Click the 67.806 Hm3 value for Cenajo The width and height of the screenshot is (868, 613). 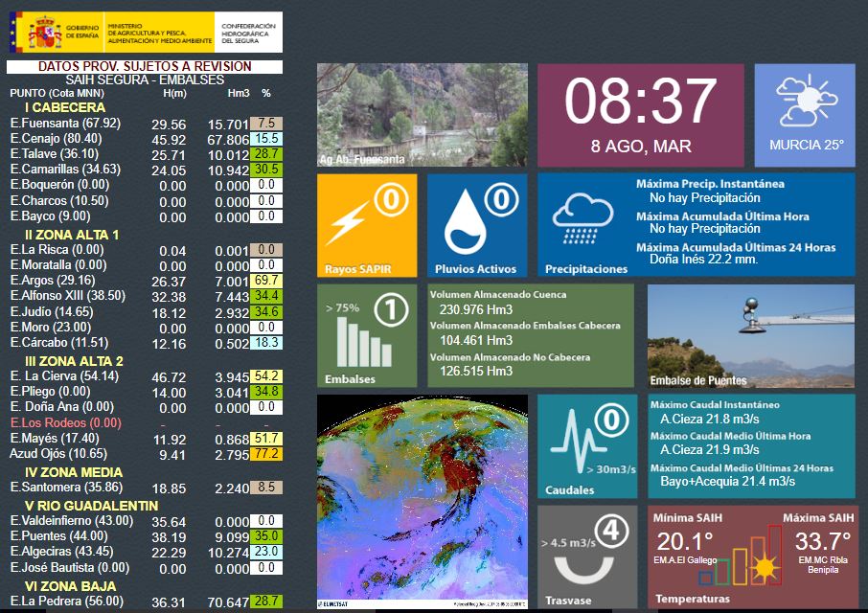coord(228,140)
